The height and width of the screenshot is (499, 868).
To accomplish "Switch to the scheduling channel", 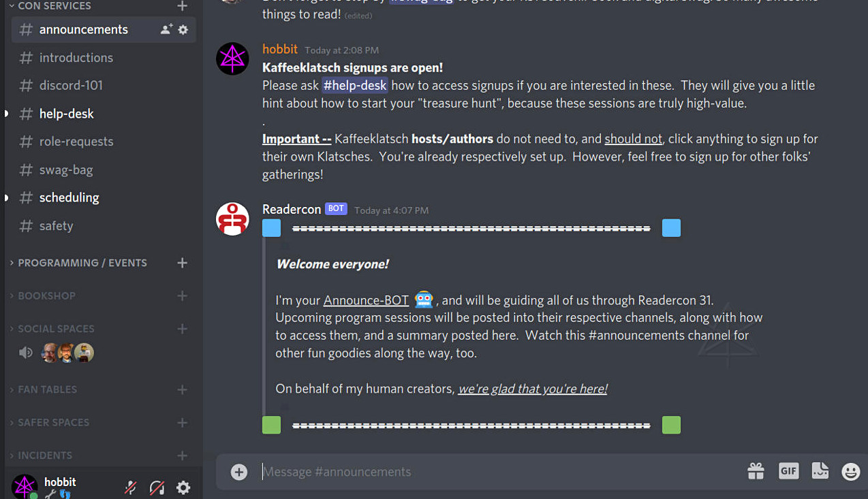I will tap(69, 197).
